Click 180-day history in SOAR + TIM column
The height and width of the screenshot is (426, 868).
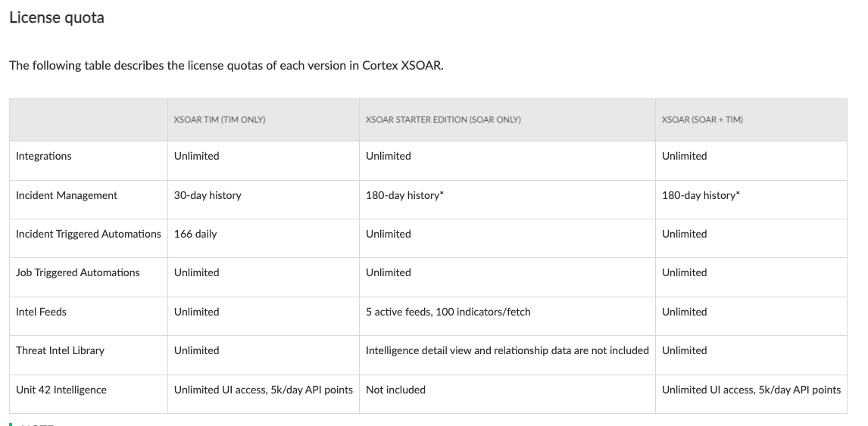(x=701, y=195)
